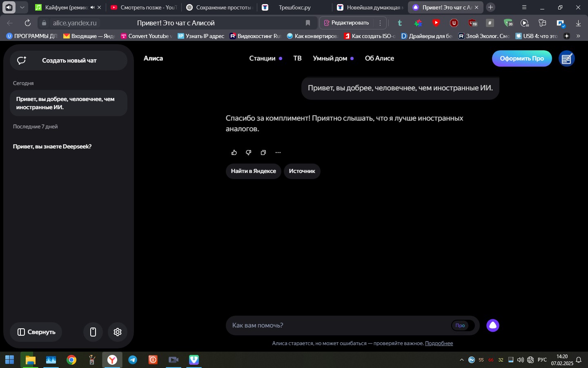The image size is (588, 368).
Task: Open Google Chrome from the taskbar
Action: 71,360
